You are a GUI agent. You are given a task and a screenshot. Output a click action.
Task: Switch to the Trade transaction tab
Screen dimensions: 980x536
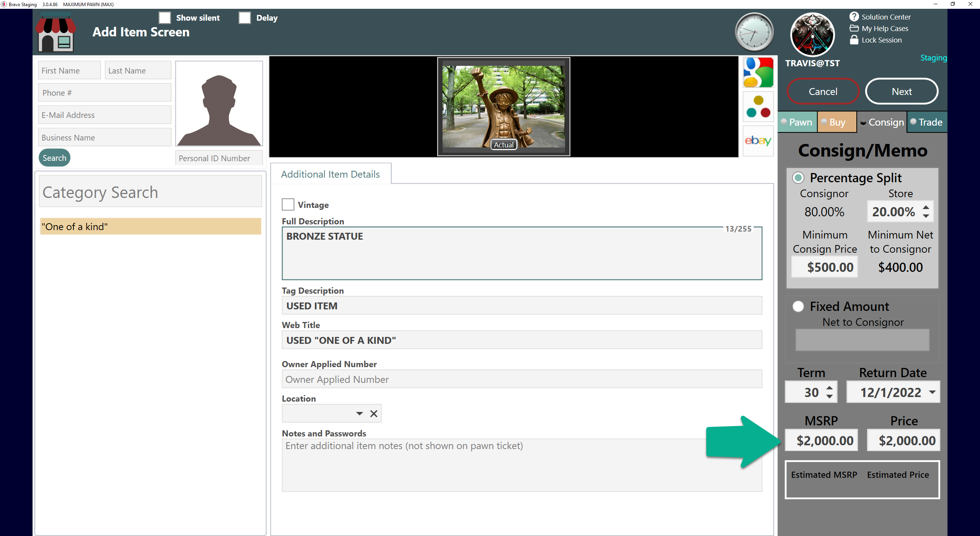pyautogui.click(x=927, y=122)
